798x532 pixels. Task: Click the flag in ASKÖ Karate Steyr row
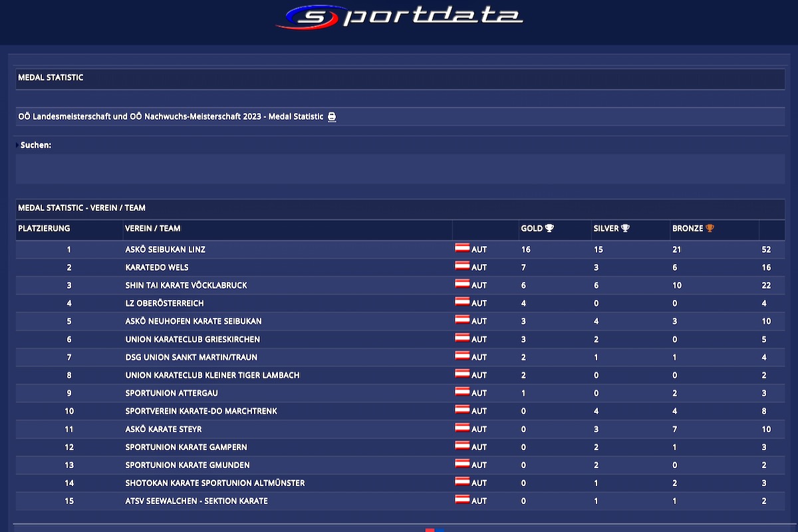coord(462,428)
